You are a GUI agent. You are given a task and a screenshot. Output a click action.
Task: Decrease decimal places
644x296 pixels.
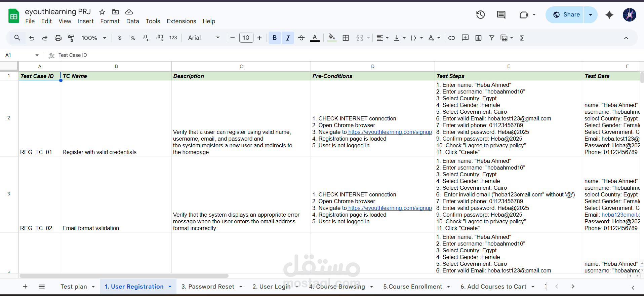[146, 38]
